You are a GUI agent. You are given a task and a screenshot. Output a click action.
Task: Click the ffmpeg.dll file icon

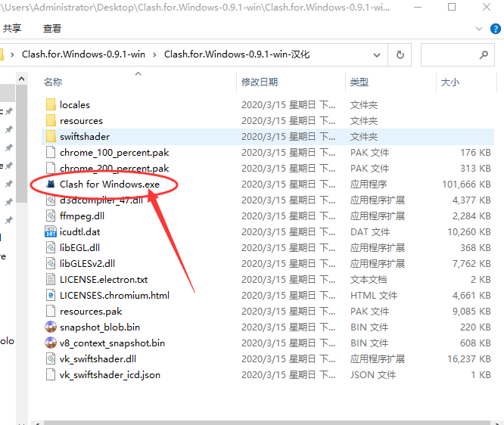(51, 216)
